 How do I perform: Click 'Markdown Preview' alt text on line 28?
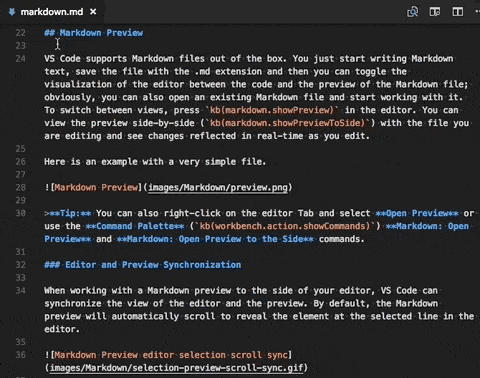pyautogui.click(x=96, y=188)
